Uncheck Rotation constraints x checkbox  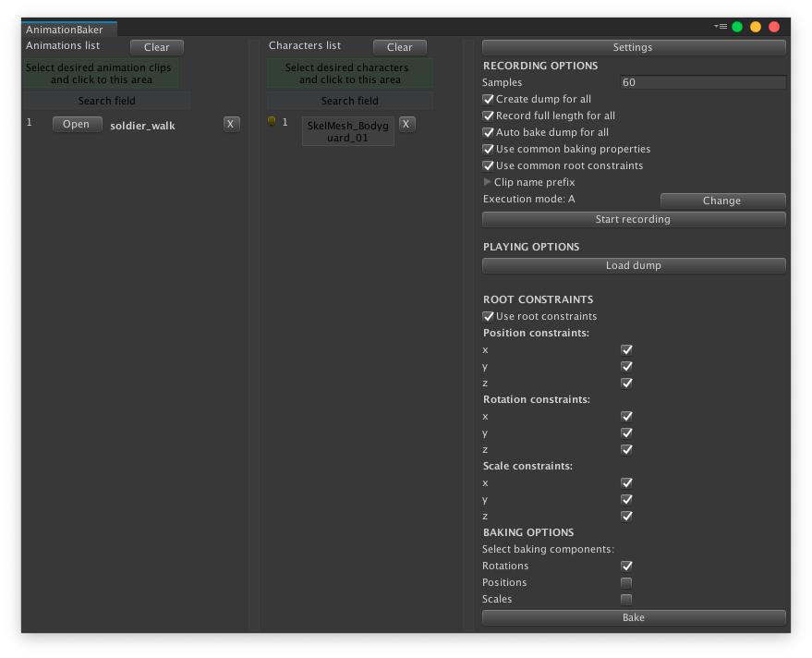(626, 416)
